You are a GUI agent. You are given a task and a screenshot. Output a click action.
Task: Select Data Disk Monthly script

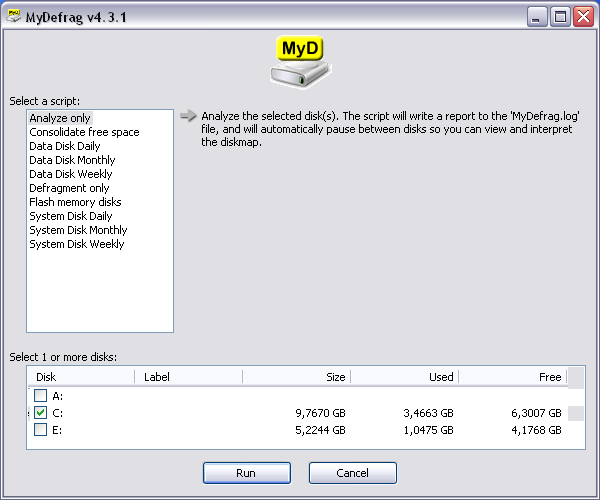(x=72, y=160)
